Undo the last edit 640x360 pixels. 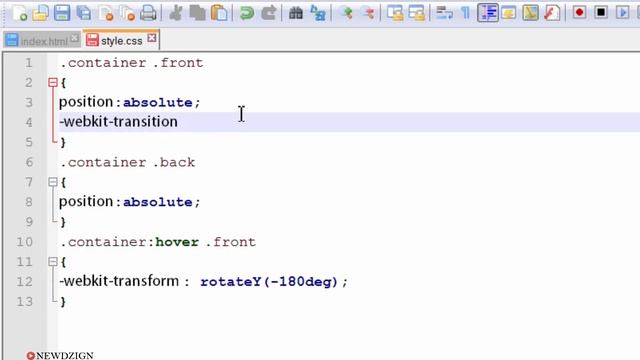point(247,13)
